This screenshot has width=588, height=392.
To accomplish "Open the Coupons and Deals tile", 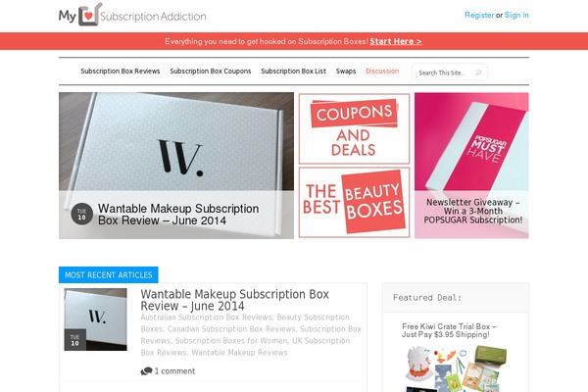I will pos(354,128).
